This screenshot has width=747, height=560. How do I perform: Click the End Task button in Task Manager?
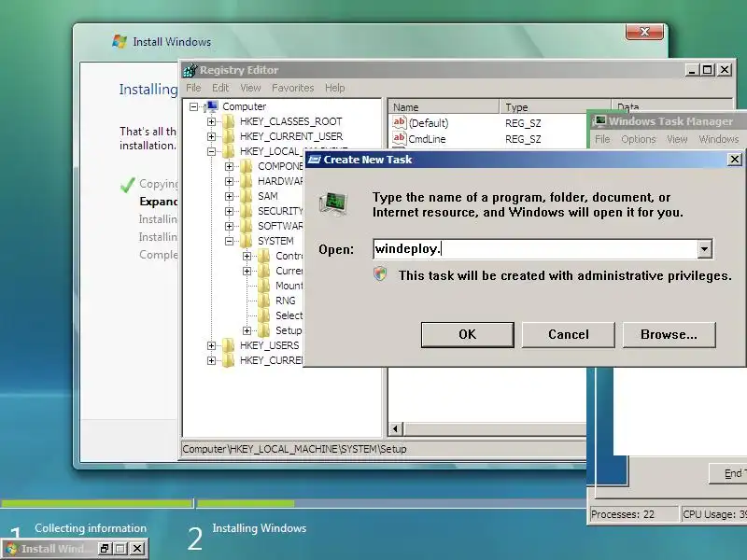pyautogui.click(x=728, y=473)
